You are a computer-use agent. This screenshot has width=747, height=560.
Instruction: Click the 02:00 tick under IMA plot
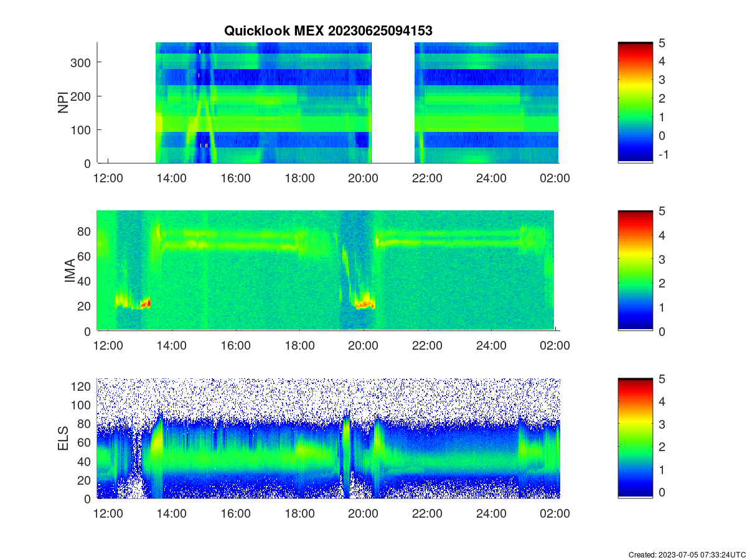pyautogui.click(x=555, y=346)
